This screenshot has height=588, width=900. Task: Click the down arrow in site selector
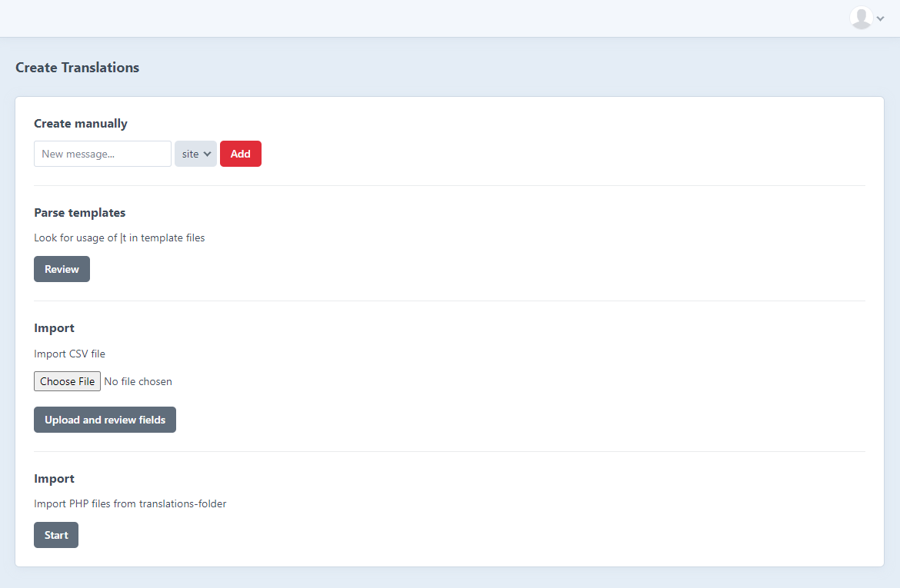207,154
